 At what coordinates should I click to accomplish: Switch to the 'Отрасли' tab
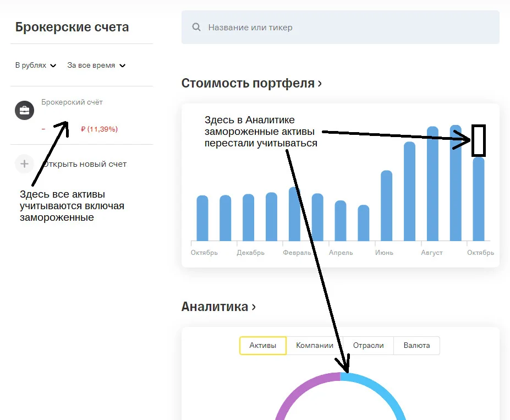pyautogui.click(x=368, y=346)
